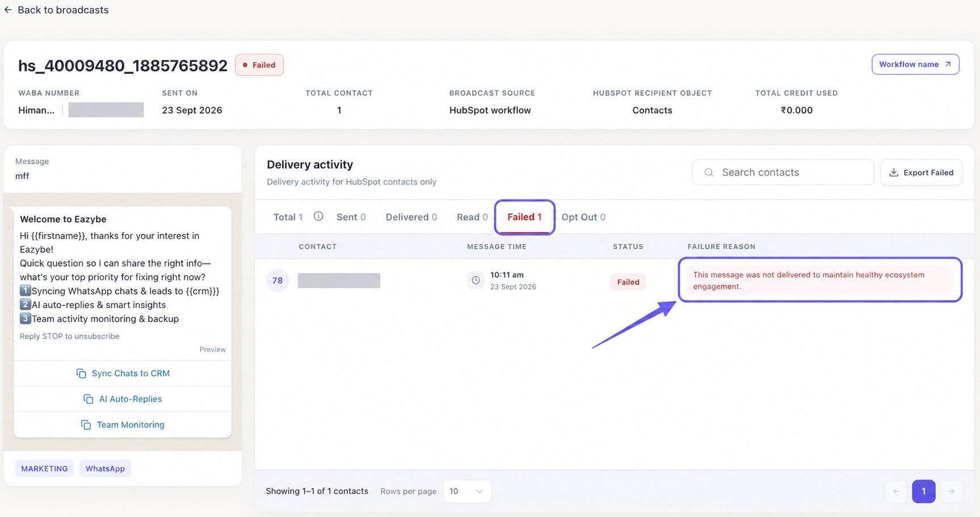Click the clock icon near message time
The width and height of the screenshot is (980, 517).
(x=476, y=280)
